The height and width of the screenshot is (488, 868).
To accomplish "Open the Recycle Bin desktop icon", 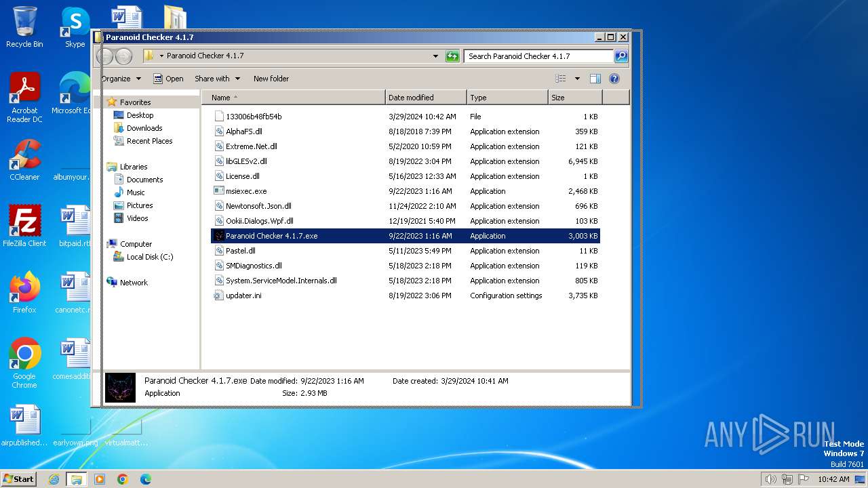I will [x=24, y=27].
